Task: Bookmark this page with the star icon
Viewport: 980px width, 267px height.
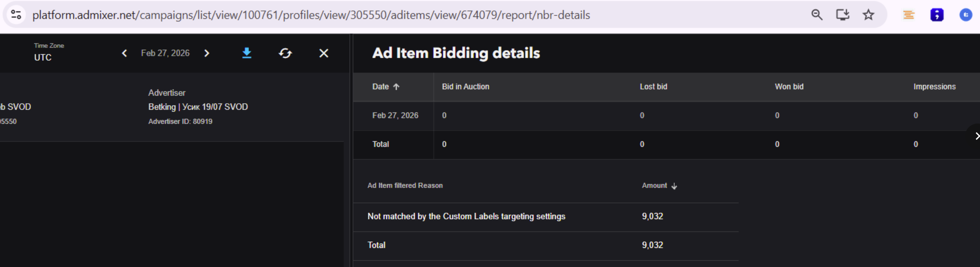Action: [868, 15]
